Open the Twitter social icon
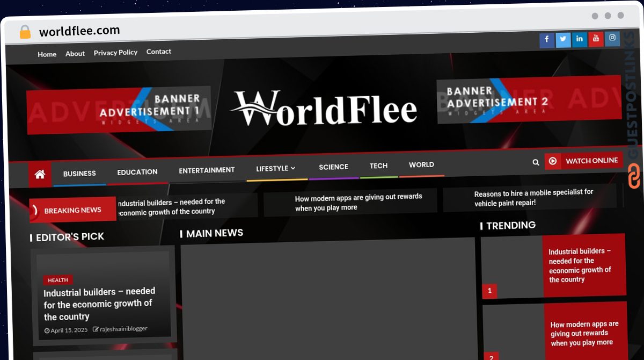This screenshot has height=360, width=644. click(563, 40)
